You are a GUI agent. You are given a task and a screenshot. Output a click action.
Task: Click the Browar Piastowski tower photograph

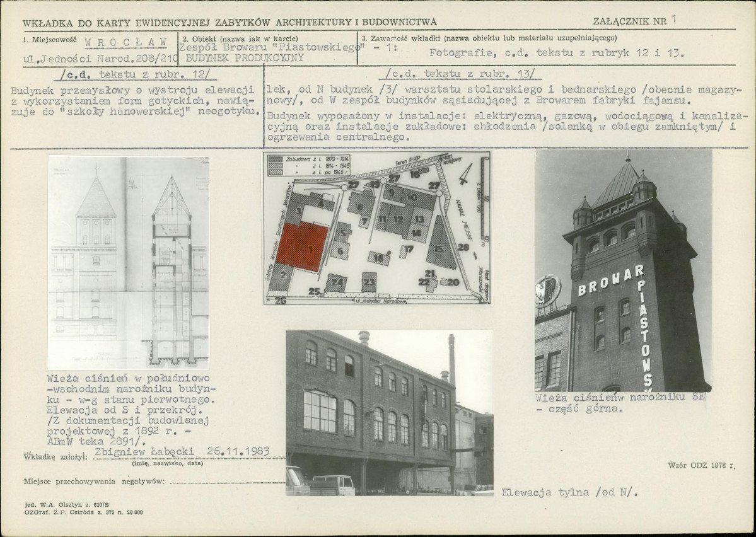[x=623, y=270]
